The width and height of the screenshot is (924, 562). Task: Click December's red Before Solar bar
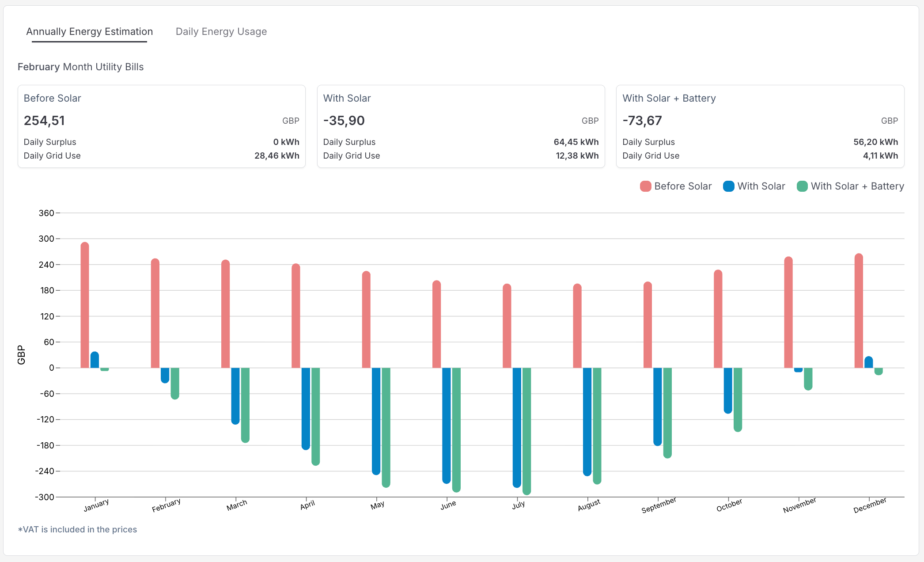point(859,311)
